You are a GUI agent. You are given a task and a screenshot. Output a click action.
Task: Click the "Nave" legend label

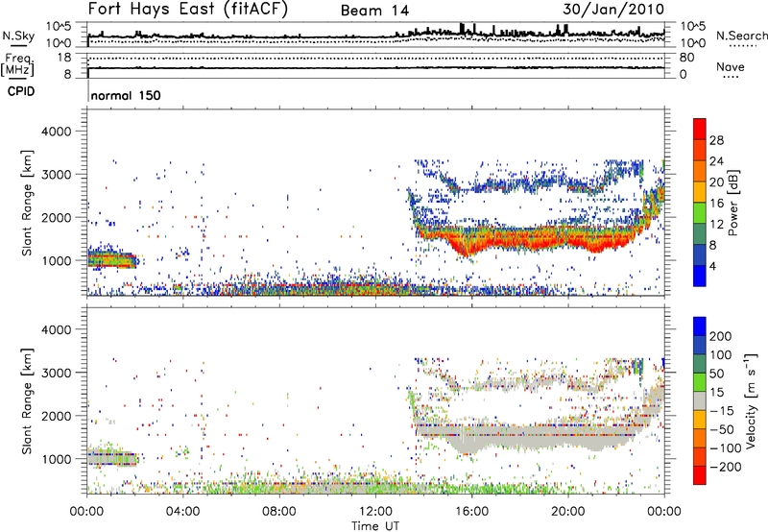[731, 67]
